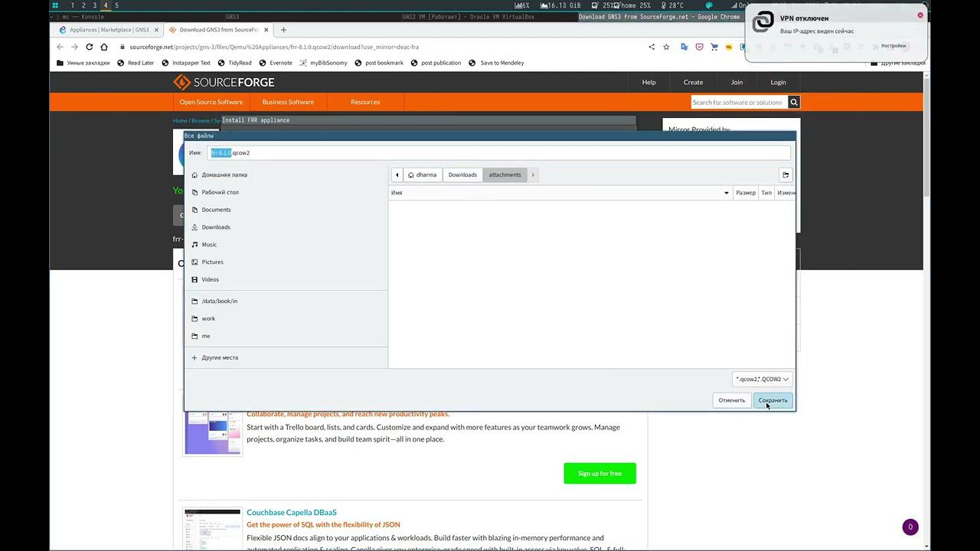Viewport: 980px width, 551px height.
Task: Click the browser forward arrow
Action: pos(74,47)
